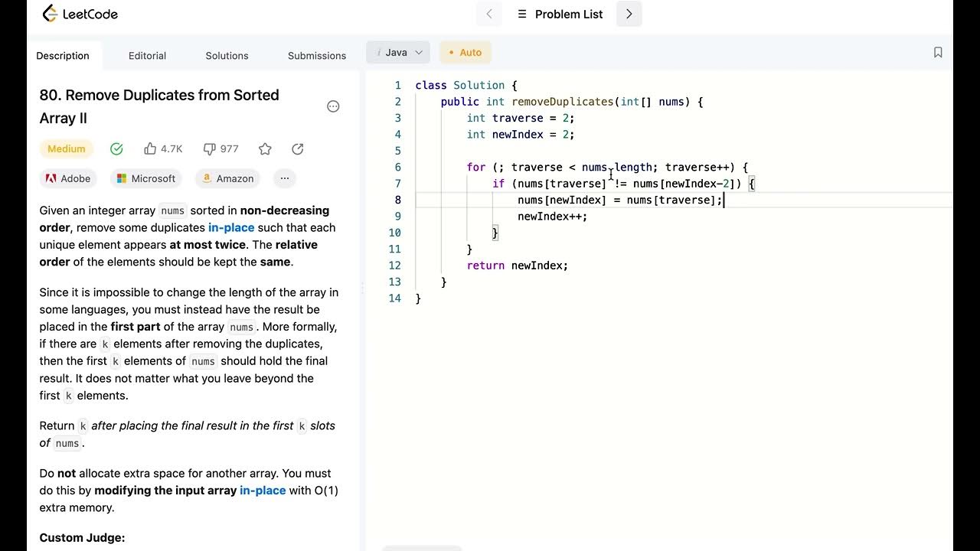This screenshot has width=980, height=551.
Task: Click the int traverse = 2 line
Action: [x=521, y=118]
